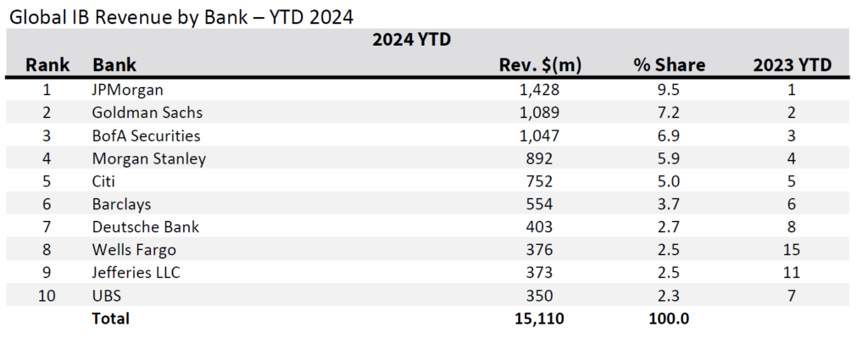Click Barclays share value "3.7"
Viewport: 868px width, 344px height.
coord(670,205)
